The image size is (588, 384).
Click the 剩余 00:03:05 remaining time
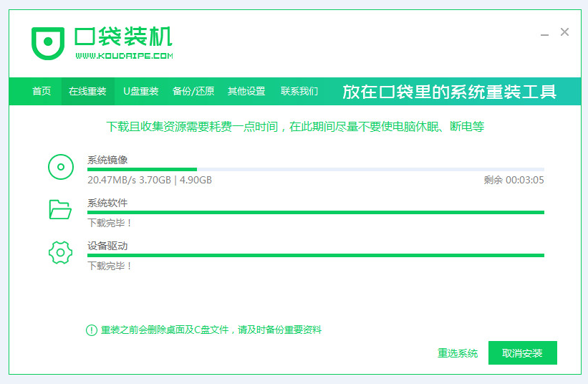pos(514,180)
